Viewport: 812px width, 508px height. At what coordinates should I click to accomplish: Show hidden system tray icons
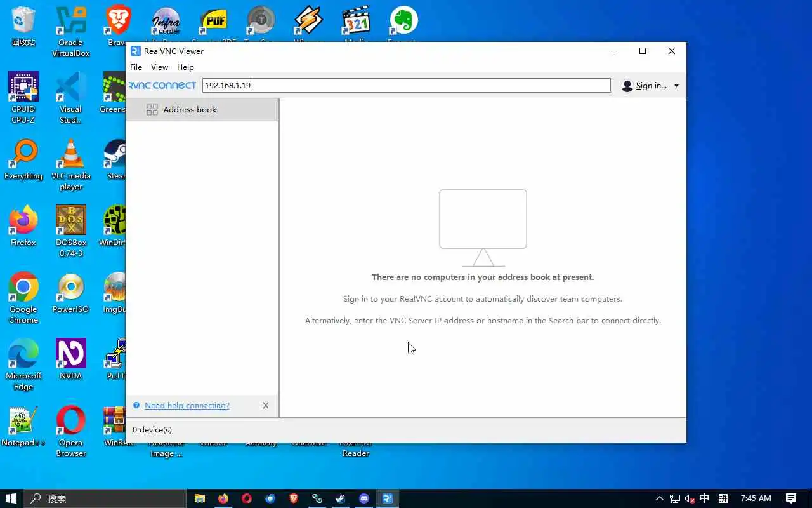[660, 498]
